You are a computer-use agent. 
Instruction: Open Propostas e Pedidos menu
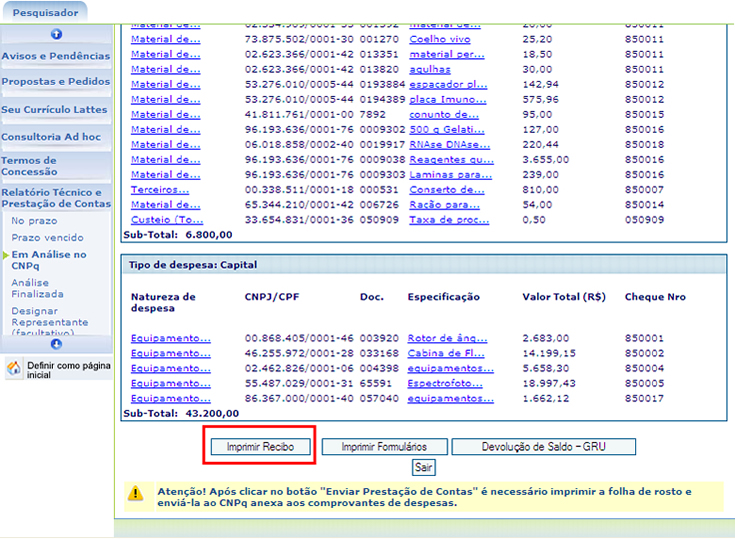(x=56, y=82)
